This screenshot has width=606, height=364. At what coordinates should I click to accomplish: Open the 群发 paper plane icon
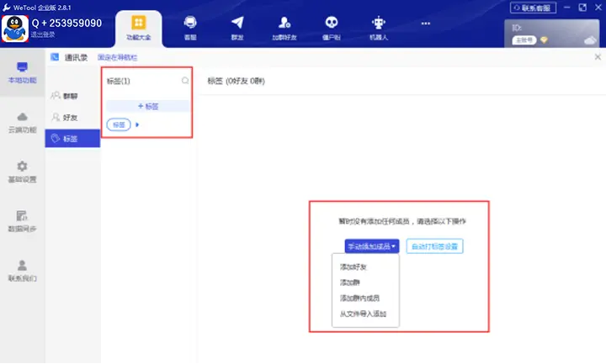coord(237,29)
